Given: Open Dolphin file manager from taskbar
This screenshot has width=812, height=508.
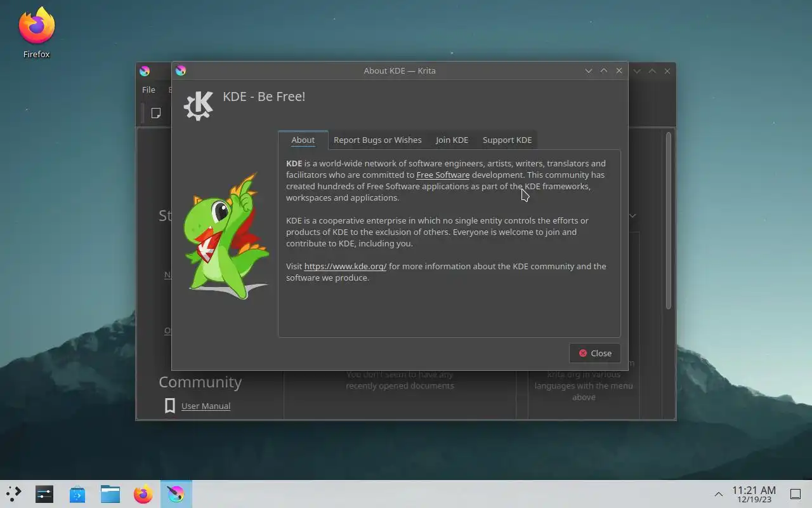Looking at the screenshot, I should pyautogui.click(x=110, y=493).
